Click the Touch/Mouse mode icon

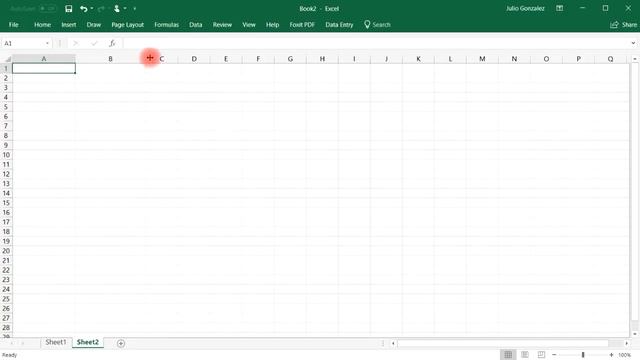click(117, 9)
